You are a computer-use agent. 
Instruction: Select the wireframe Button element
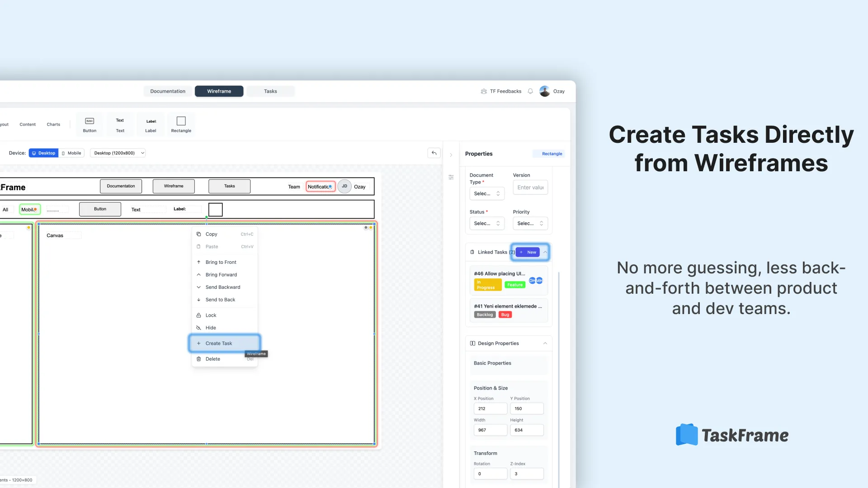(100, 209)
